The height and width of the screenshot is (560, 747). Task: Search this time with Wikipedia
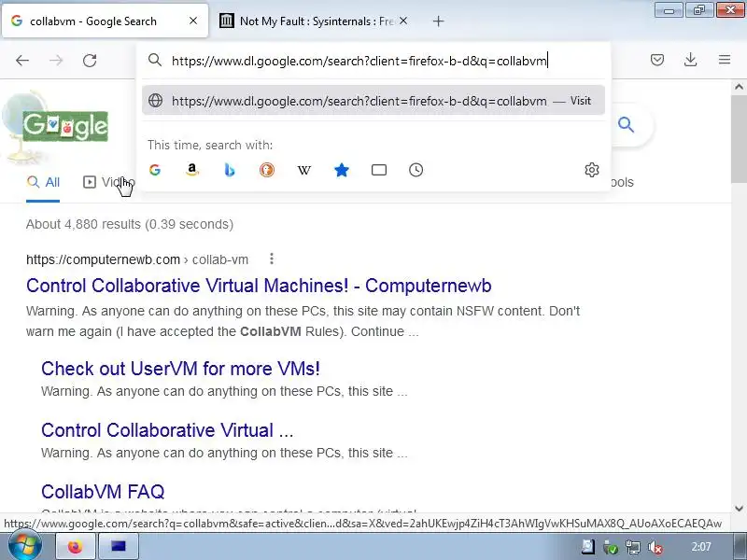coord(304,170)
